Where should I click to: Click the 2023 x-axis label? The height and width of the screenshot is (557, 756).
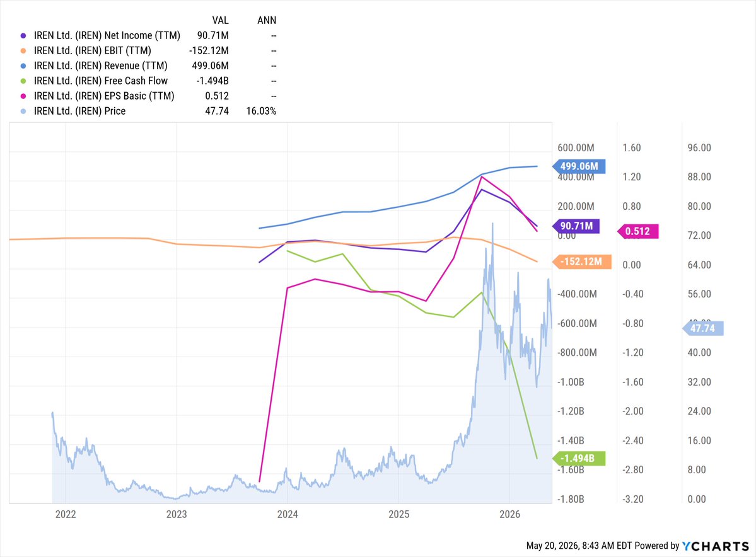(177, 514)
